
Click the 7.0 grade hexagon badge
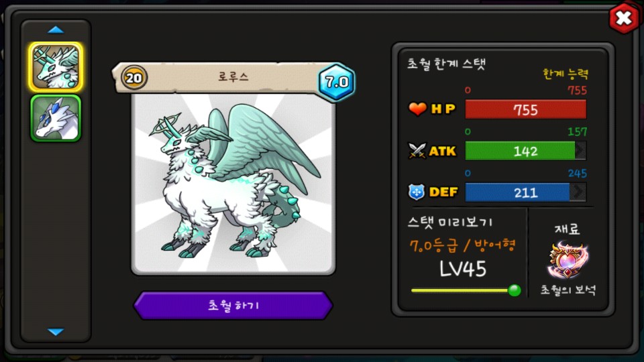[337, 82]
